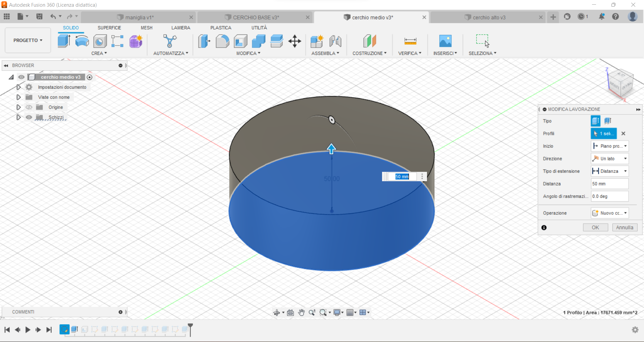The height and width of the screenshot is (342, 644).
Task: Expand the Schizzi node
Action: click(18, 117)
